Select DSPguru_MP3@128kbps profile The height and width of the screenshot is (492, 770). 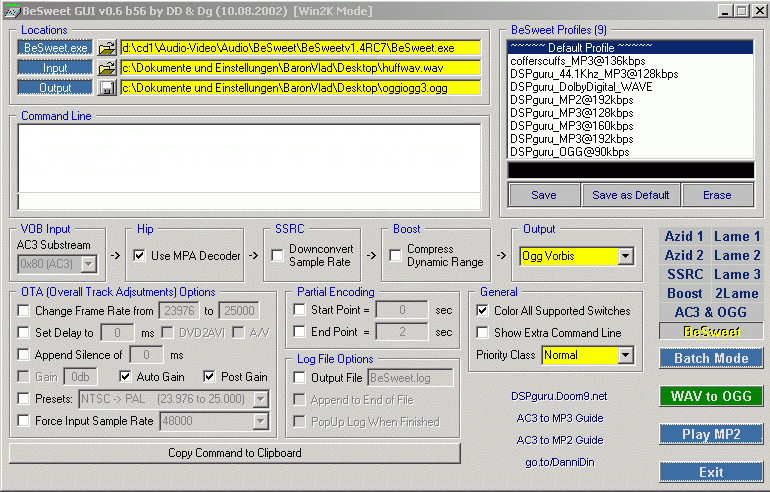631,113
